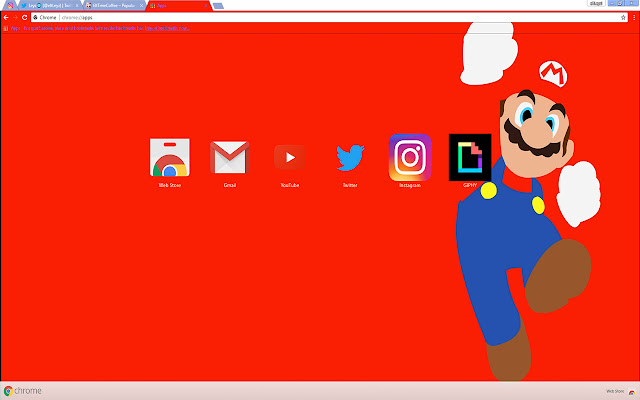640x400 pixels.
Task: Launch the GIPHY app
Action: click(470, 157)
